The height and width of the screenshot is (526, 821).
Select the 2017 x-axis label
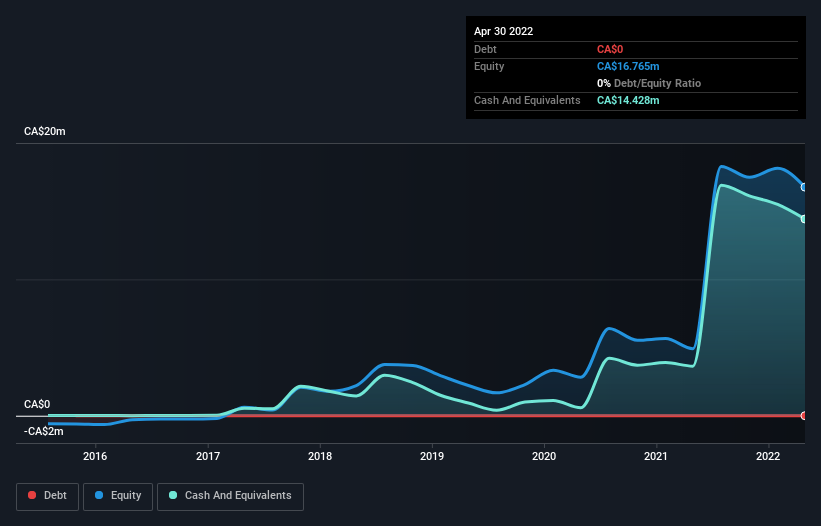(208, 456)
